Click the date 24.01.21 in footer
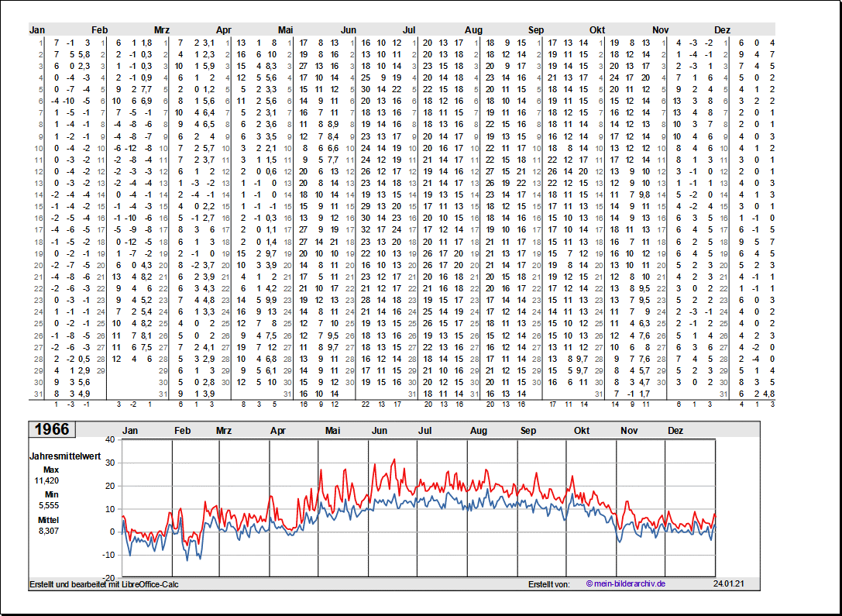Image resolution: width=842 pixels, height=616 pixels. (728, 583)
